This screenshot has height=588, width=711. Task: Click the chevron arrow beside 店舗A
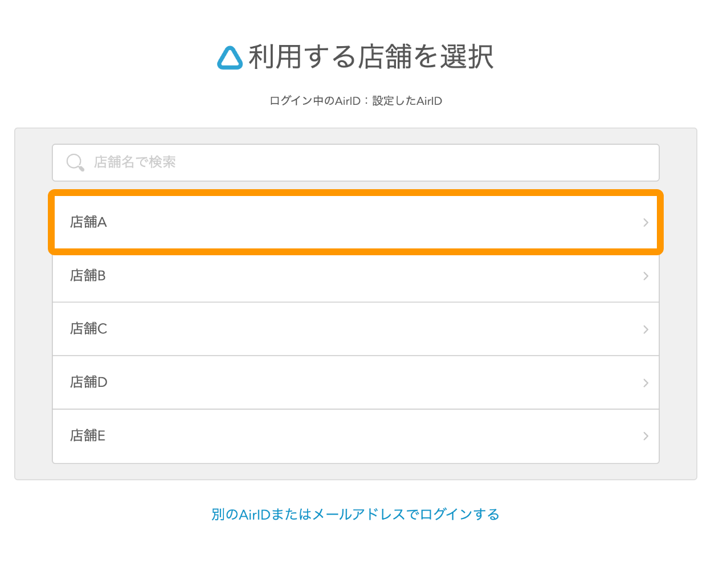[x=645, y=222]
